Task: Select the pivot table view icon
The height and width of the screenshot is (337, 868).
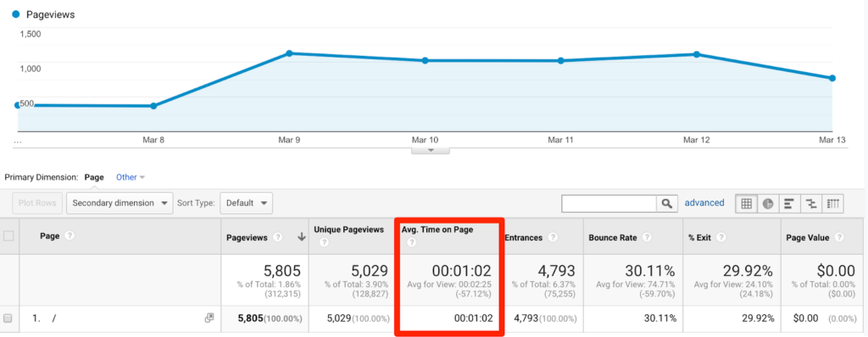Action: [833, 203]
